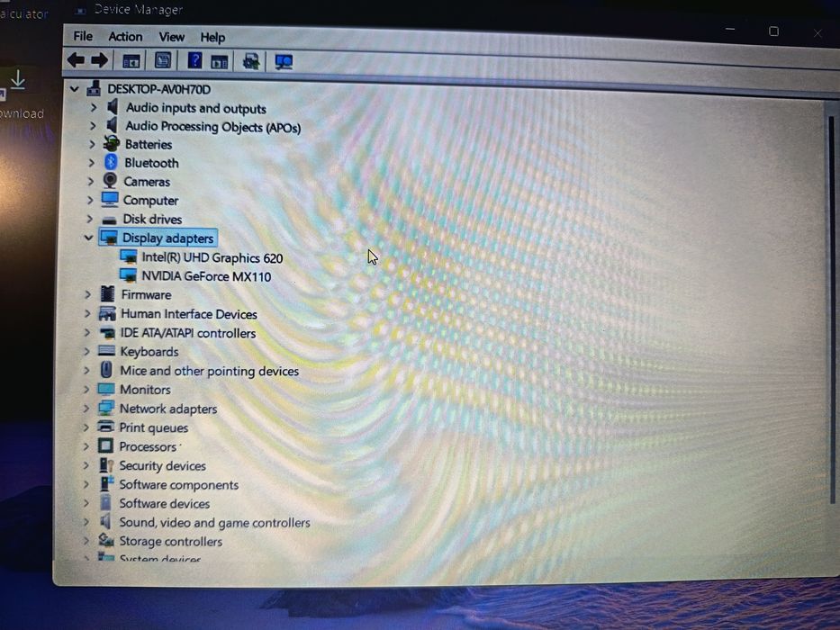Viewport: 840px width, 630px height.
Task: Open the Help menu
Action: pos(212,38)
